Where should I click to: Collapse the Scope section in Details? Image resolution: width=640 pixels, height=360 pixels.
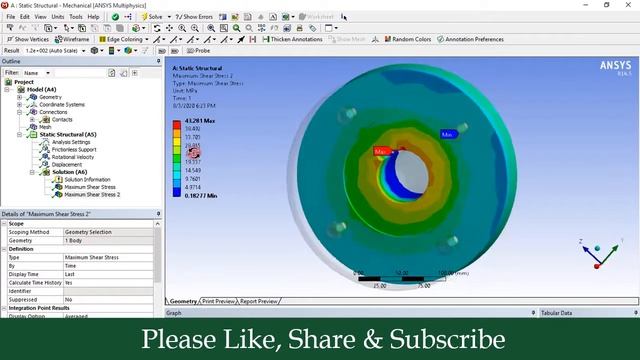click(x=4, y=224)
